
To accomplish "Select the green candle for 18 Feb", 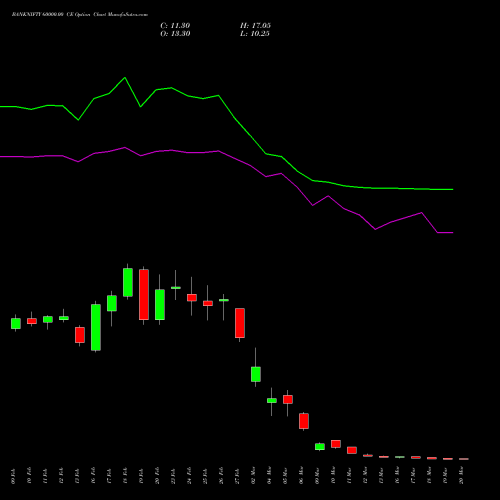I will coord(128,282).
